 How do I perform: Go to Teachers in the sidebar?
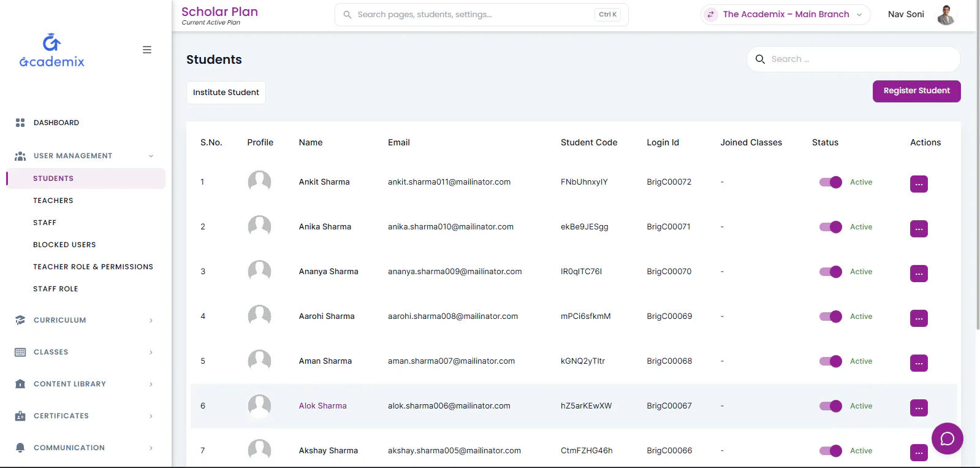(53, 201)
